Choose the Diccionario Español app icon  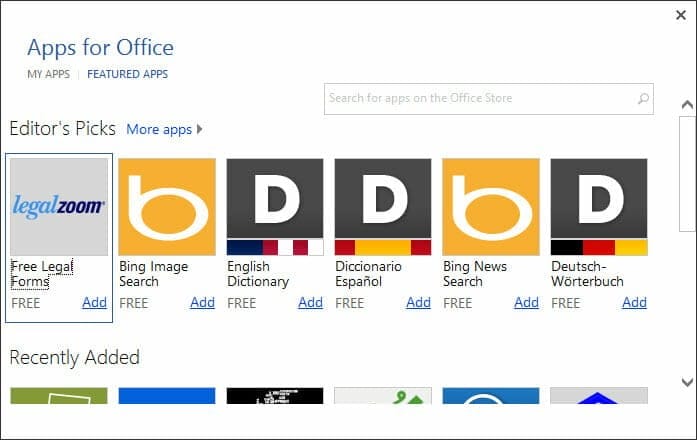[x=383, y=206]
